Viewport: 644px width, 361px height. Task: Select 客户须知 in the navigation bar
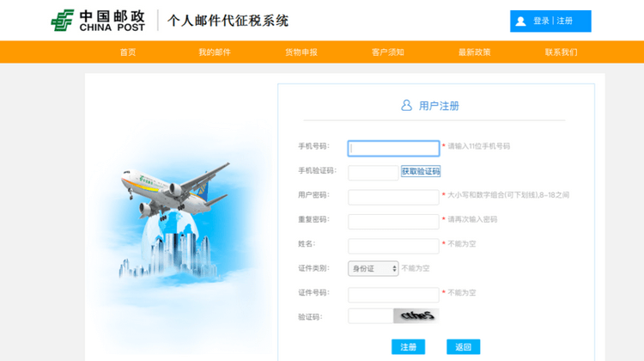(387, 52)
